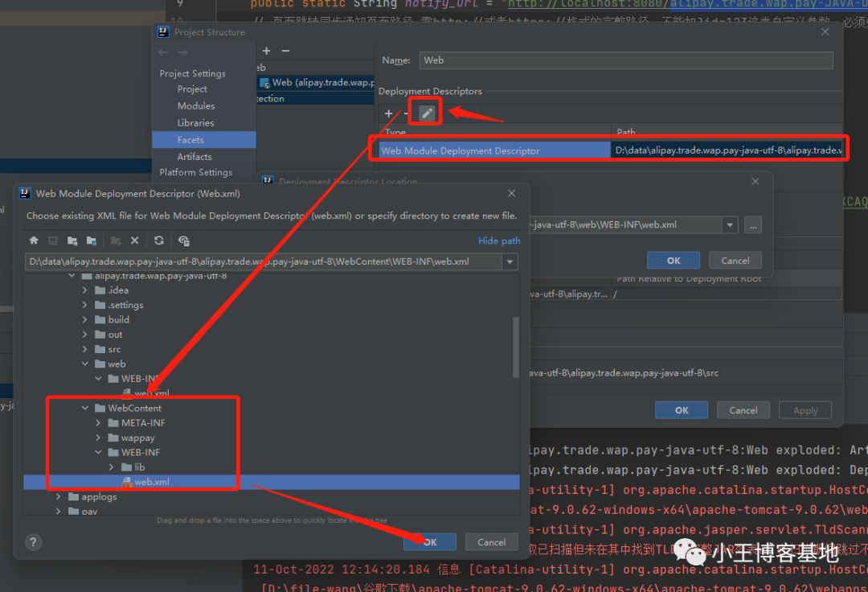Screen dimensions: 868x592
Task: Click the pencil edit icon under Deployment Descriptors
Action: pyautogui.click(x=427, y=114)
